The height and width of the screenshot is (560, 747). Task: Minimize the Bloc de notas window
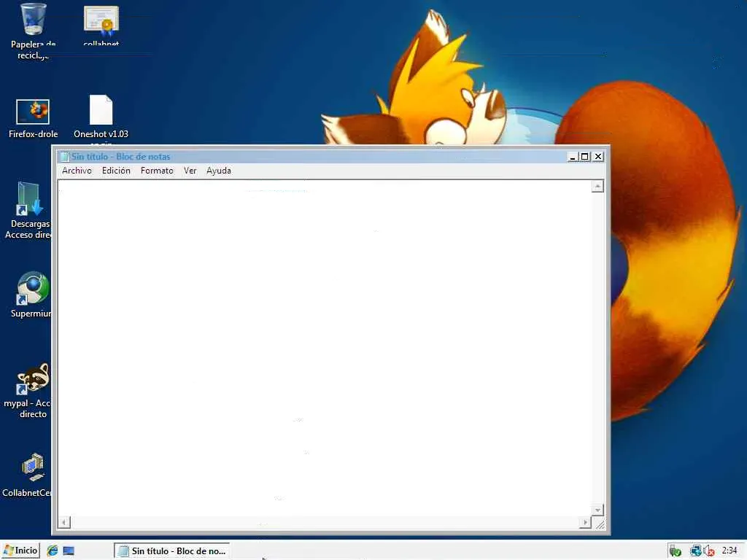pyautogui.click(x=573, y=157)
